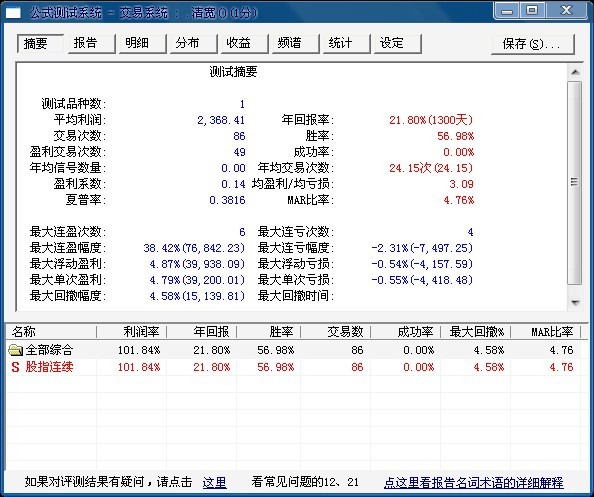This screenshot has height=497, width=594.
Task: Switch to the 分布 tab
Action: pyautogui.click(x=194, y=44)
